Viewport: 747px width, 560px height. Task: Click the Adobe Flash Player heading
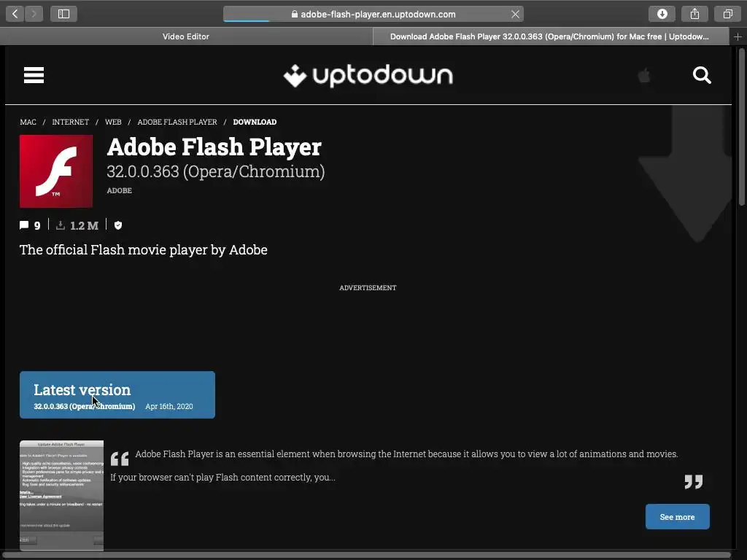click(214, 147)
